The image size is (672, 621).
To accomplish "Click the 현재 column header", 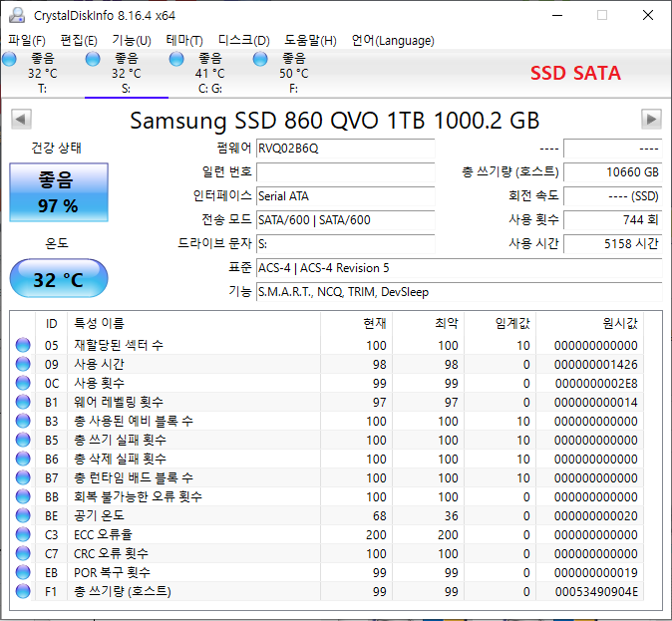I will click(356, 323).
